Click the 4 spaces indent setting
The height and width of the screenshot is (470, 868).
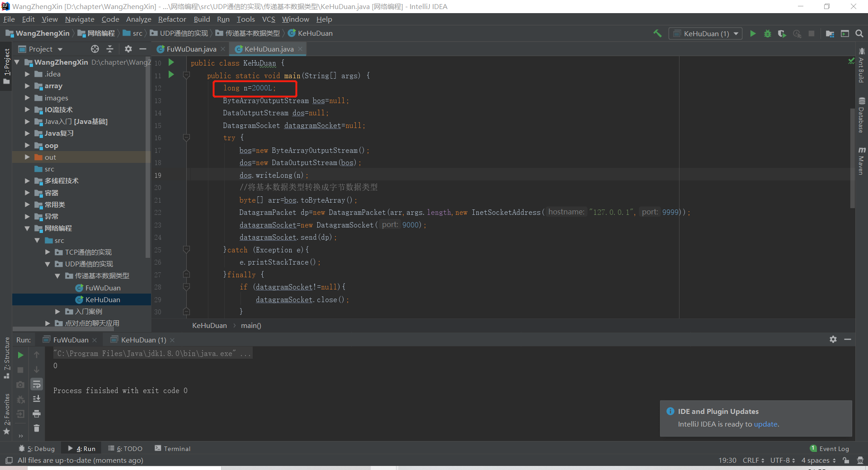click(818, 461)
